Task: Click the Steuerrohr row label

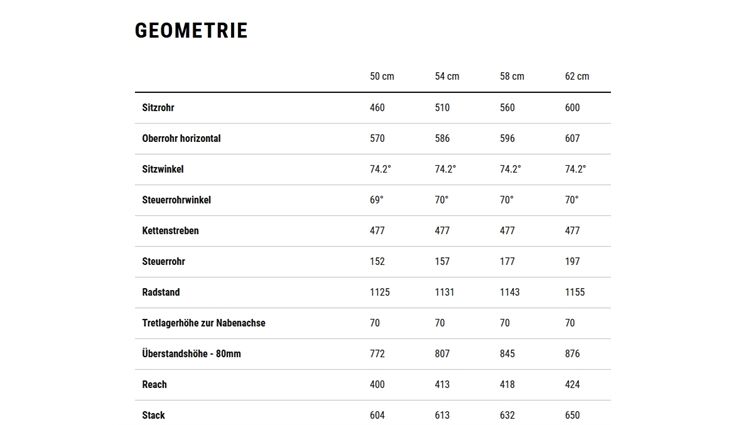Action: click(x=163, y=261)
